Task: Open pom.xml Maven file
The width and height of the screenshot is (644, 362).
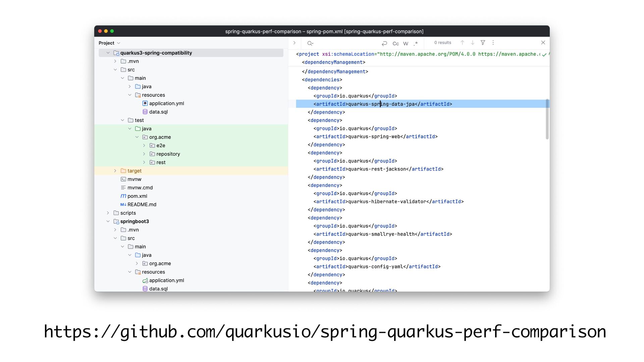Action: tap(137, 196)
